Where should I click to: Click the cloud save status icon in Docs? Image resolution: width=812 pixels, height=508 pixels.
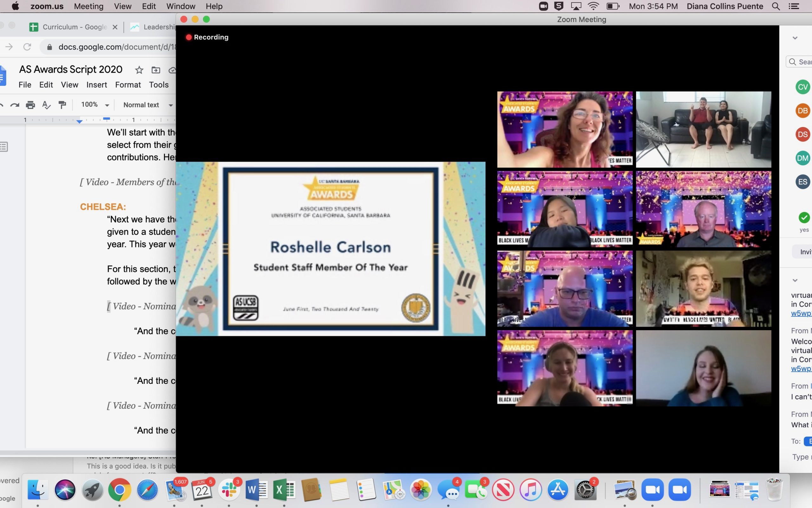(172, 70)
